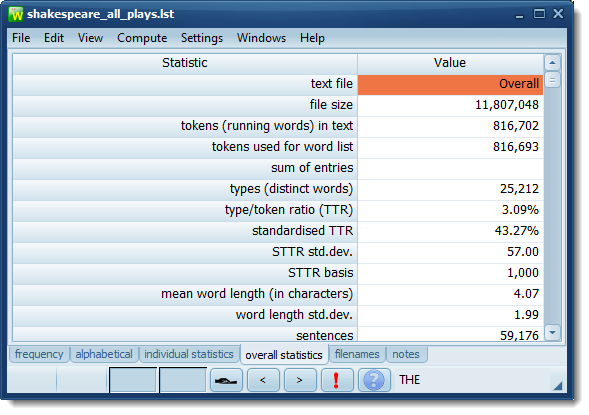This screenshot has height=415, width=589.
Task: Click the mean word length value 4.07
Action: click(x=526, y=294)
